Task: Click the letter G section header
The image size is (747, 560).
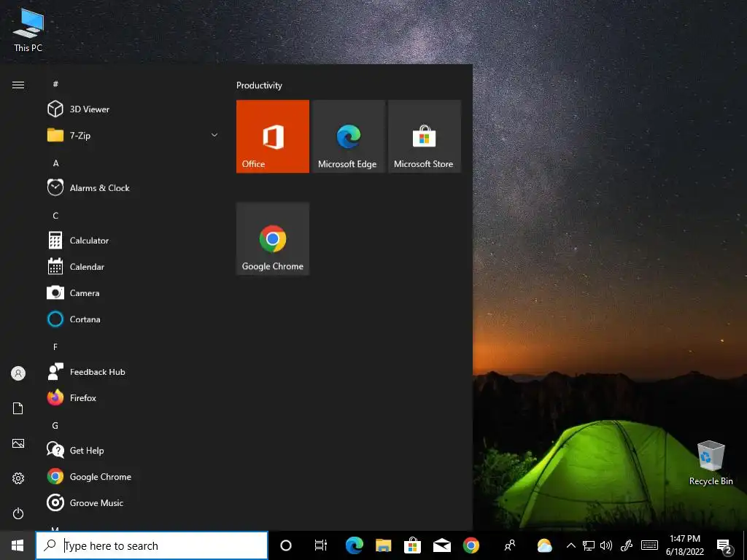Action: 55,425
